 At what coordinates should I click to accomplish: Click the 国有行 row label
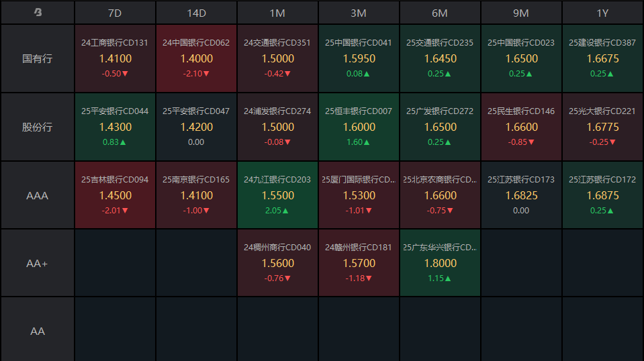(x=38, y=58)
